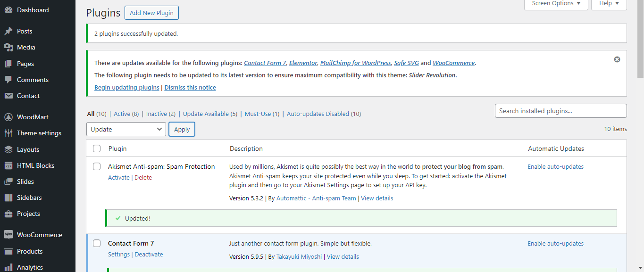Click the Comments speech bubble icon
The image size is (644, 272).
tap(8, 80)
